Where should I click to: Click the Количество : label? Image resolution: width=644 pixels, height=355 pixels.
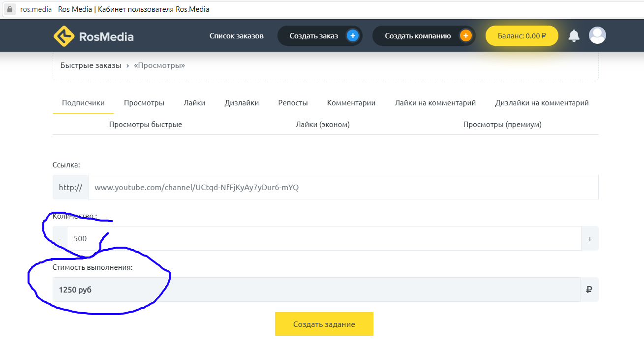[75, 216]
